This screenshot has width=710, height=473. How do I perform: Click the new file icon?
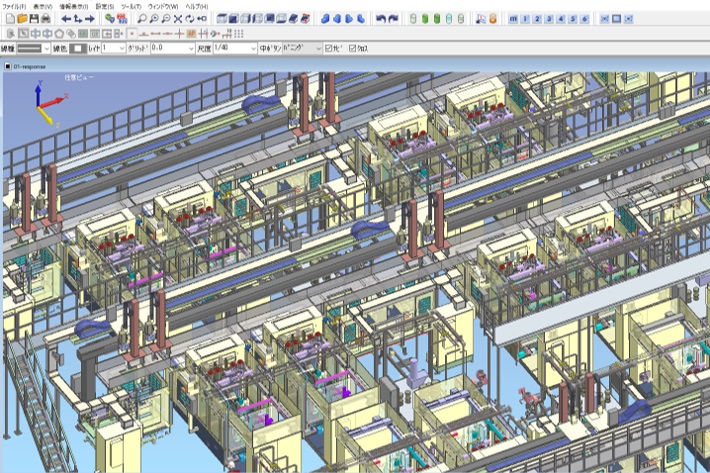[x=9, y=19]
